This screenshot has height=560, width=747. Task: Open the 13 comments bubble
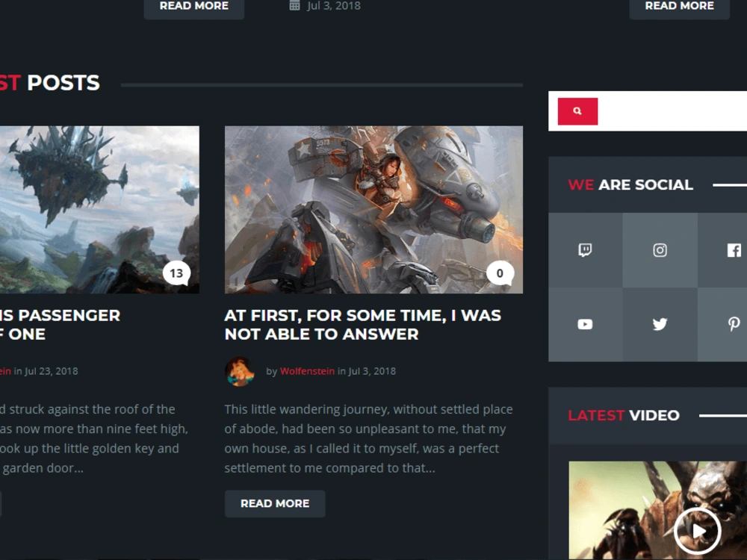pyautogui.click(x=176, y=273)
